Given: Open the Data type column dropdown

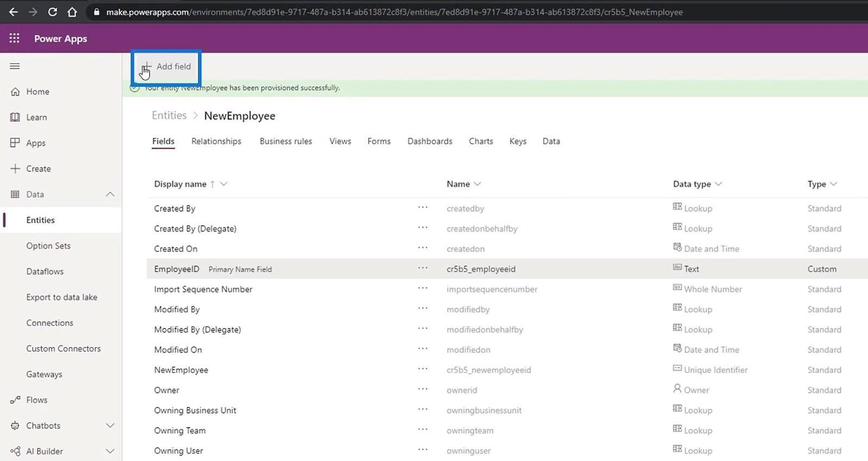Looking at the screenshot, I should coord(718,184).
